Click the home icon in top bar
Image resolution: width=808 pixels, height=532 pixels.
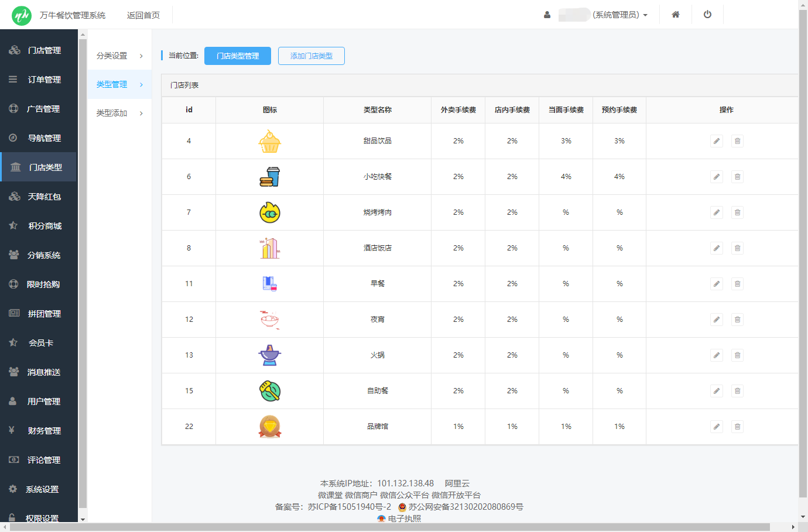[675, 15]
